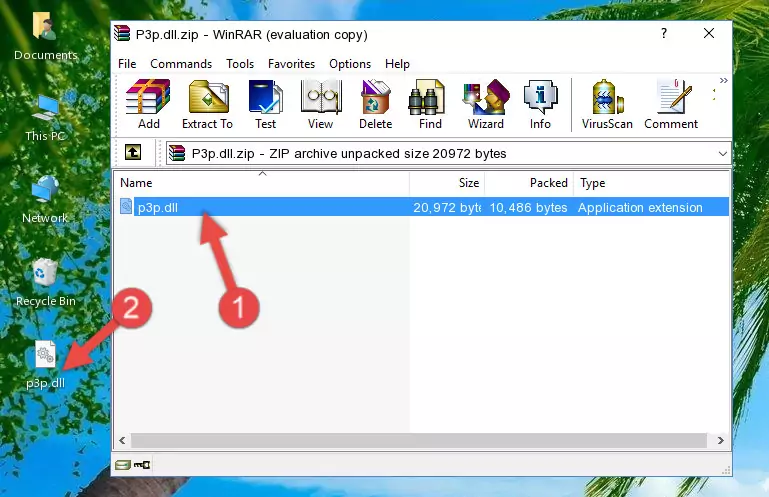
Task: Click the Extract To toolbar icon
Action: pyautogui.click(x=207, y=104)
